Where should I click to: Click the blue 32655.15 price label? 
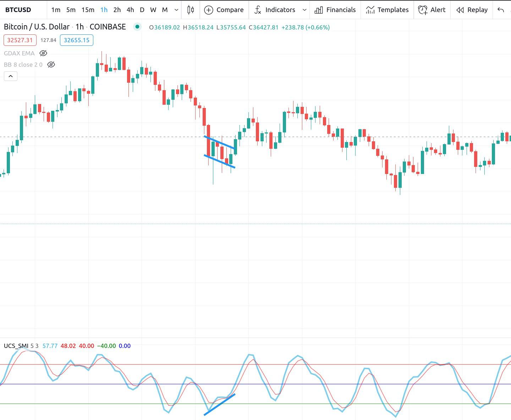(77, 40)
